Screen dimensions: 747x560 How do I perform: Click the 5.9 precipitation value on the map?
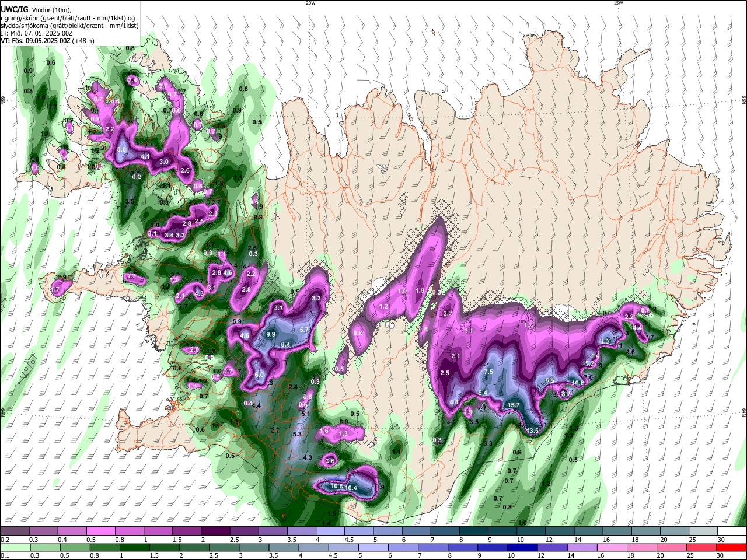tap(237, 321)
